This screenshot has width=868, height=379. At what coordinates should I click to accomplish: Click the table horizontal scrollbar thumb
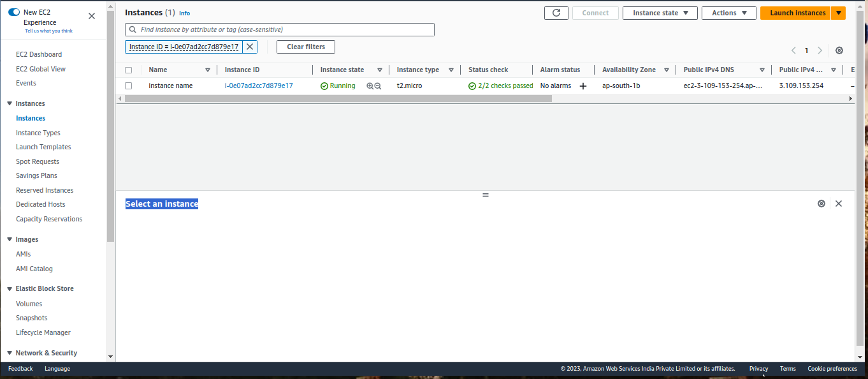338,99
